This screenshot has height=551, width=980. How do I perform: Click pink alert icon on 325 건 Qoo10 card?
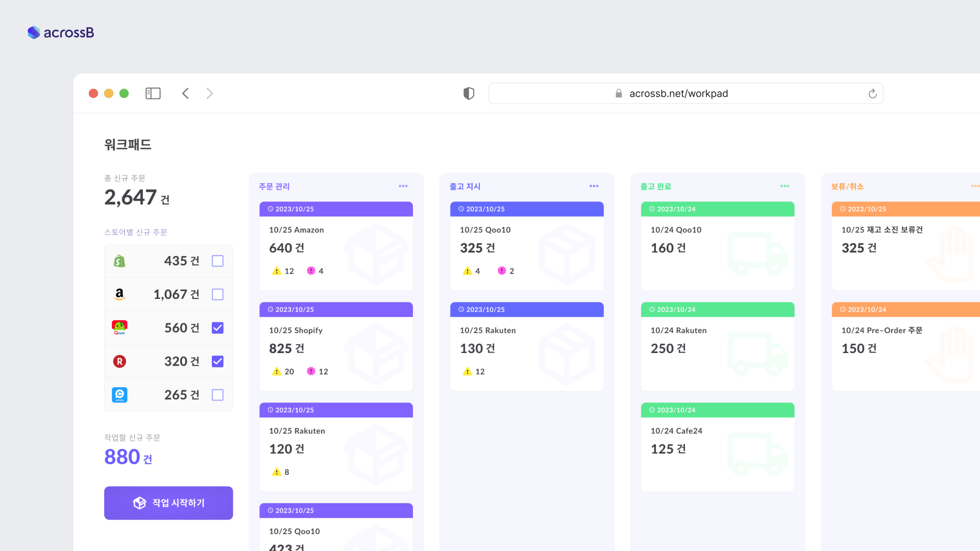(502, 271)
